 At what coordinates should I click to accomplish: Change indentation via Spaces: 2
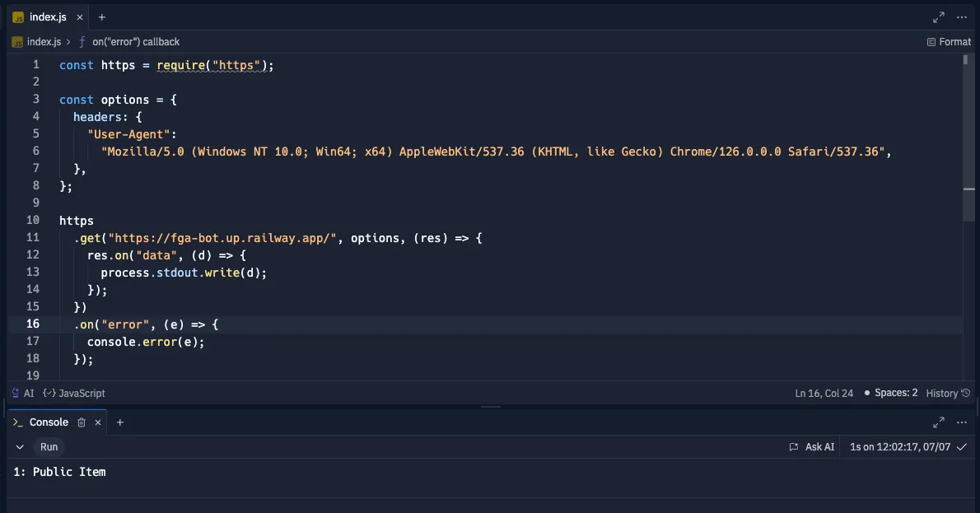(x=897, y=393)
